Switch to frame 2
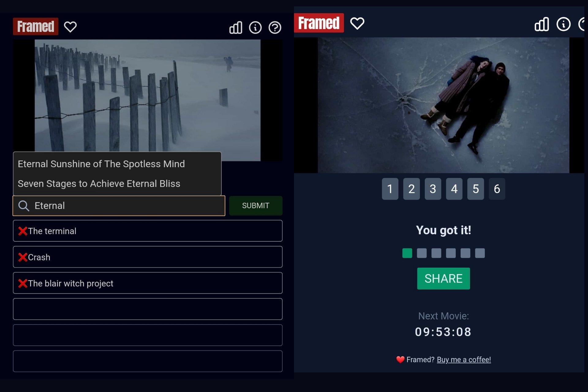Viewport: 588px width, 392px height. (x=411, y=189)
